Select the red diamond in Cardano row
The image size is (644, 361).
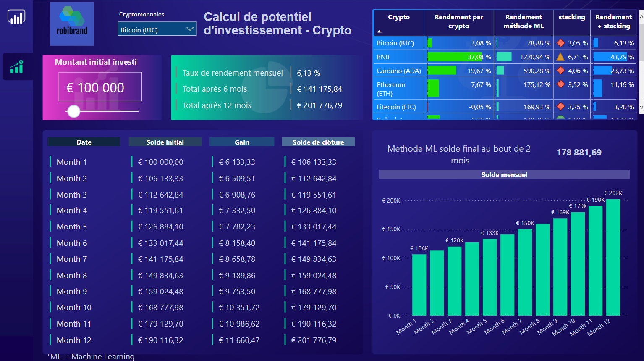[560, 71]
